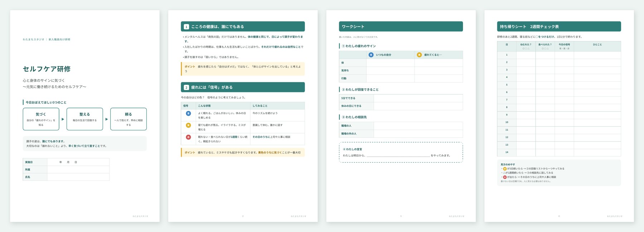Click the 今日おぼえてほしい3つのこと heading
Viewport: 644px width, 232px height.
[x=46, y=102]
